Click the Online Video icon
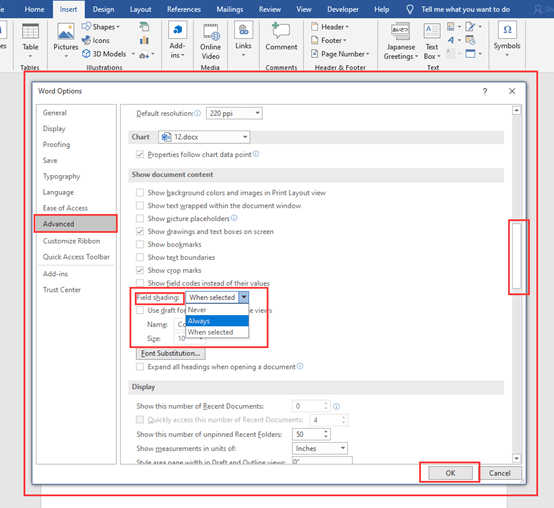554x508 pixels. coord(211,31)
